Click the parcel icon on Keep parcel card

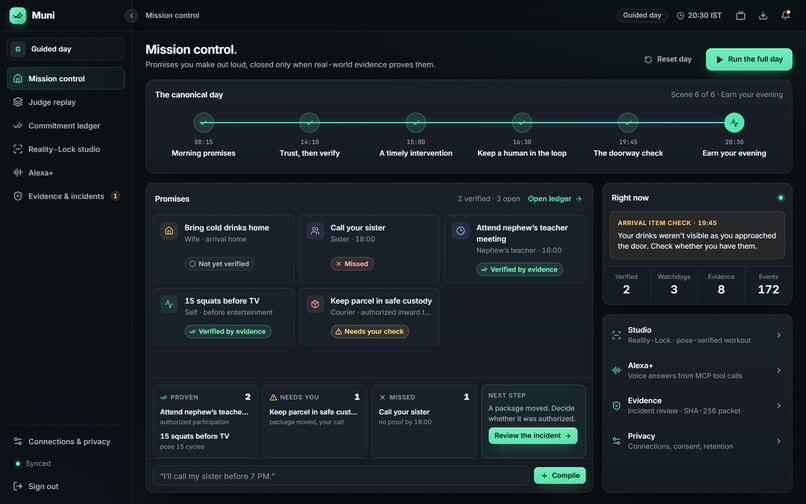coord(315,304)
